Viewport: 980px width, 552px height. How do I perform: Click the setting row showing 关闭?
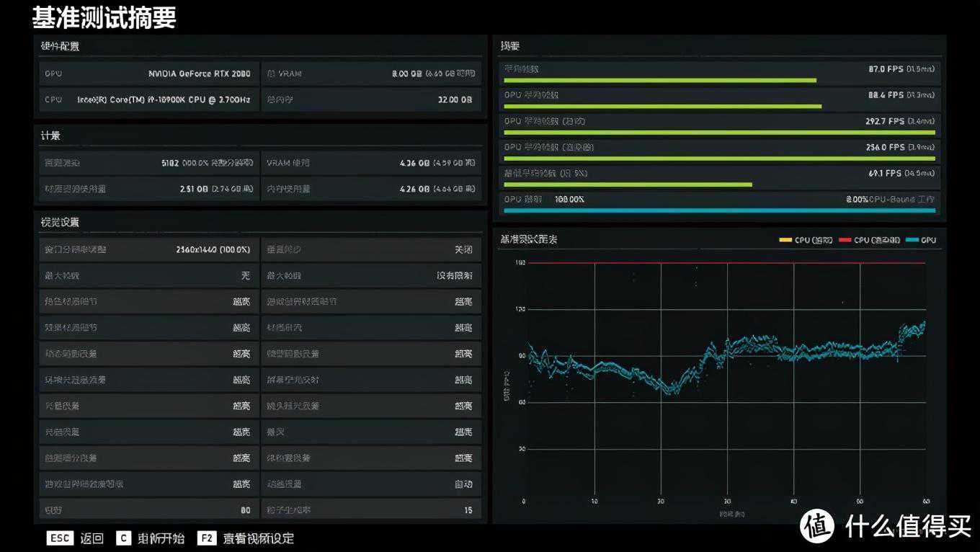tap(370, 249)
